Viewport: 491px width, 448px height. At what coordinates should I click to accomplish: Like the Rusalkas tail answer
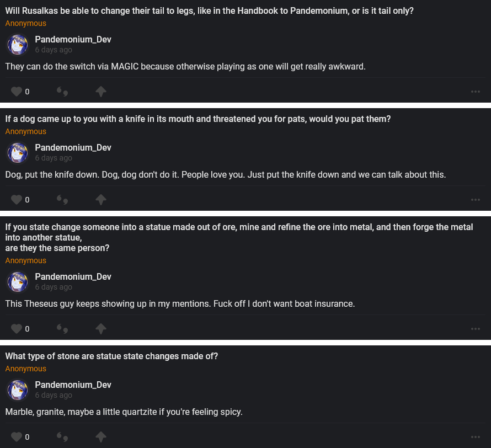click(17, 92)
